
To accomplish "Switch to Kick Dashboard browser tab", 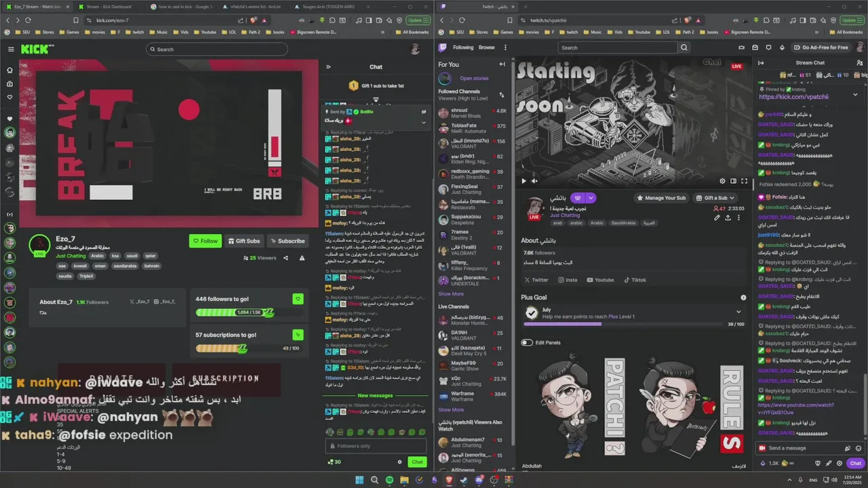I will click(108, 7).
